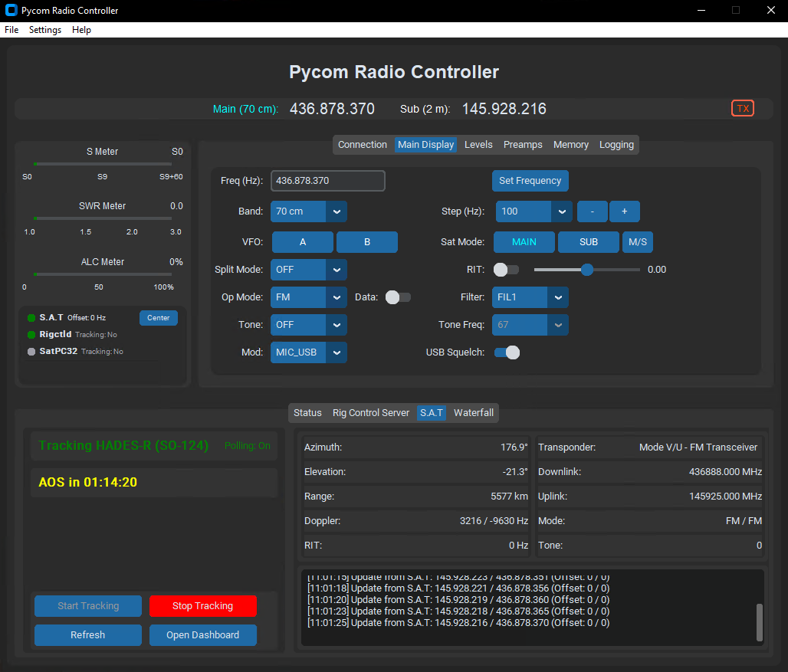Switch to the Waterfall tab

click(473, 412)
